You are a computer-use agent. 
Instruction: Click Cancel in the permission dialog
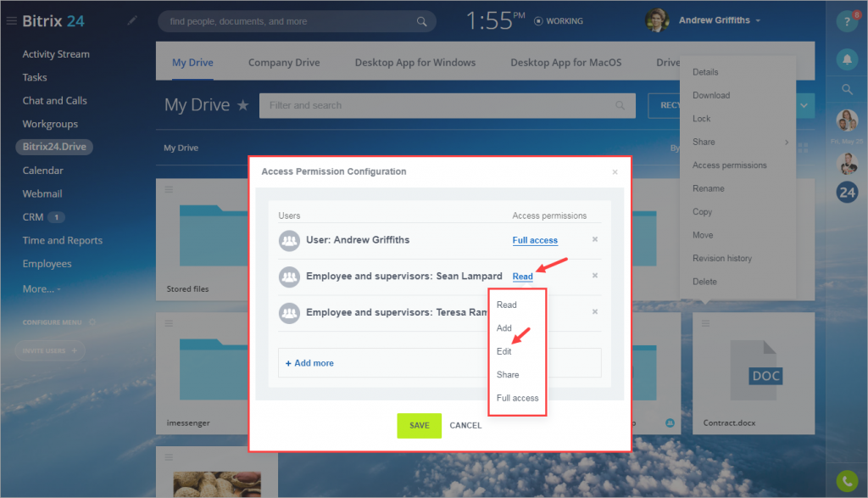pos(465,425)
